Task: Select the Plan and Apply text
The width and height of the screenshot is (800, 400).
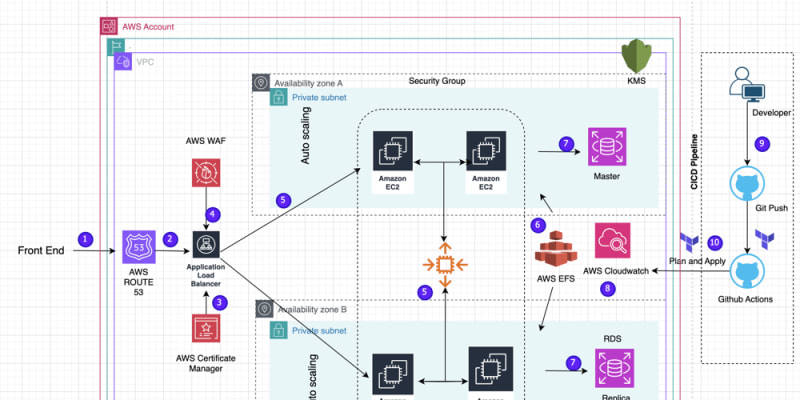Action: pyautogui.click(x=697, y=261)
